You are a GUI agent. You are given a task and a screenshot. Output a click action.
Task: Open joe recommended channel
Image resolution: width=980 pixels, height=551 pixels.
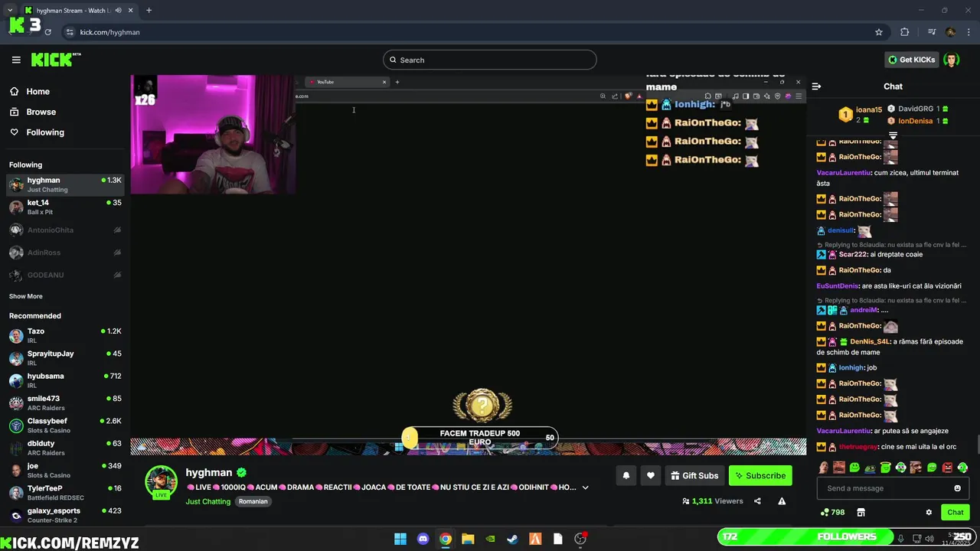[x=65, y=470]
